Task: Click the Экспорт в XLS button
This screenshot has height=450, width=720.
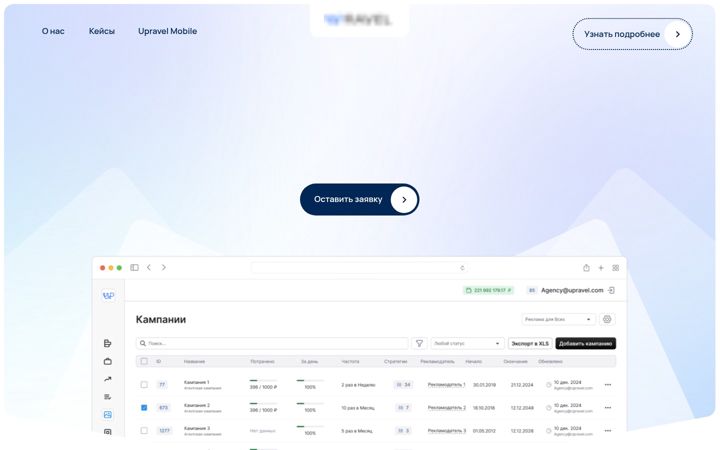Action: 530,343
